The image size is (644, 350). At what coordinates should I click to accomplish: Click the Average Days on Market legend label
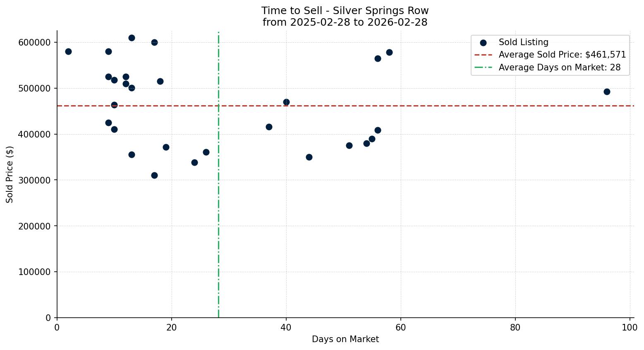pos(559,68)
